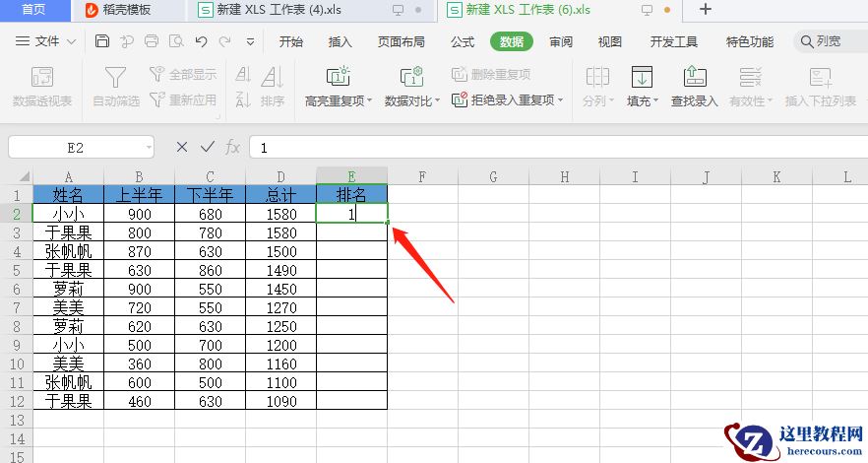This screenshot has height=463, width=868.
Task: Select the 数据 ribbon tab
Action: point(512,41)
